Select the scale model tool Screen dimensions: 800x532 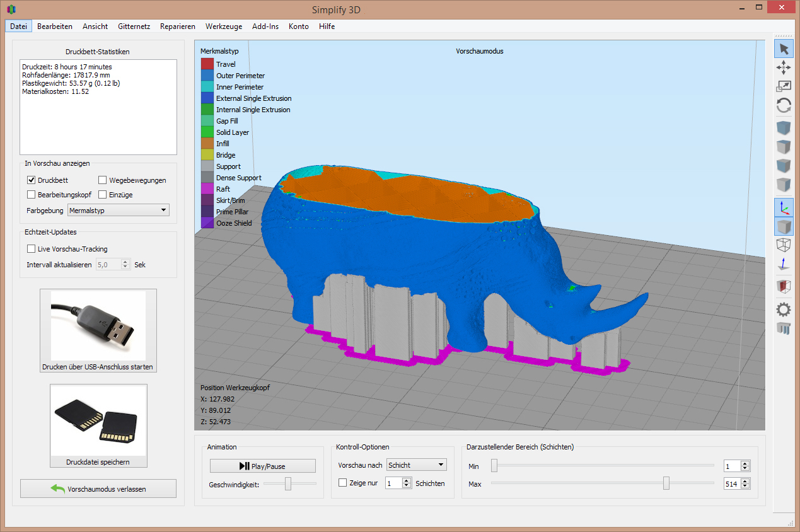click(784, 86)
